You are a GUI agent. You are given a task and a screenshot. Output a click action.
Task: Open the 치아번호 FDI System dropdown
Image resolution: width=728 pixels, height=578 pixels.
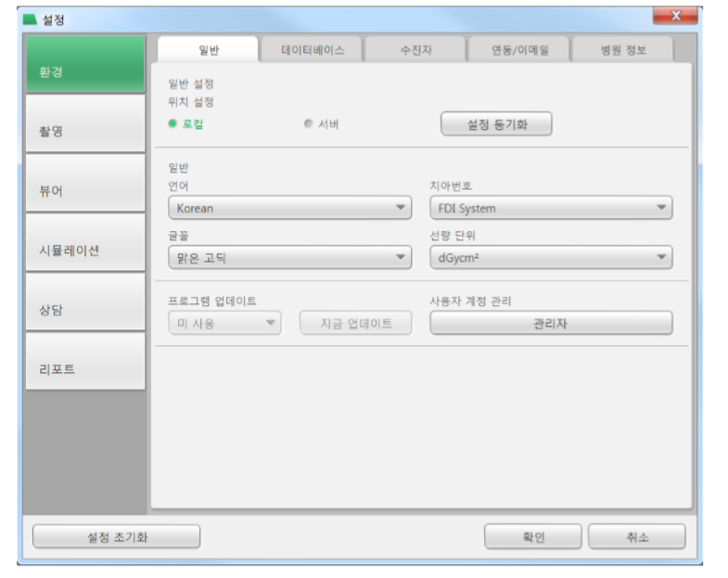point(551,208)
